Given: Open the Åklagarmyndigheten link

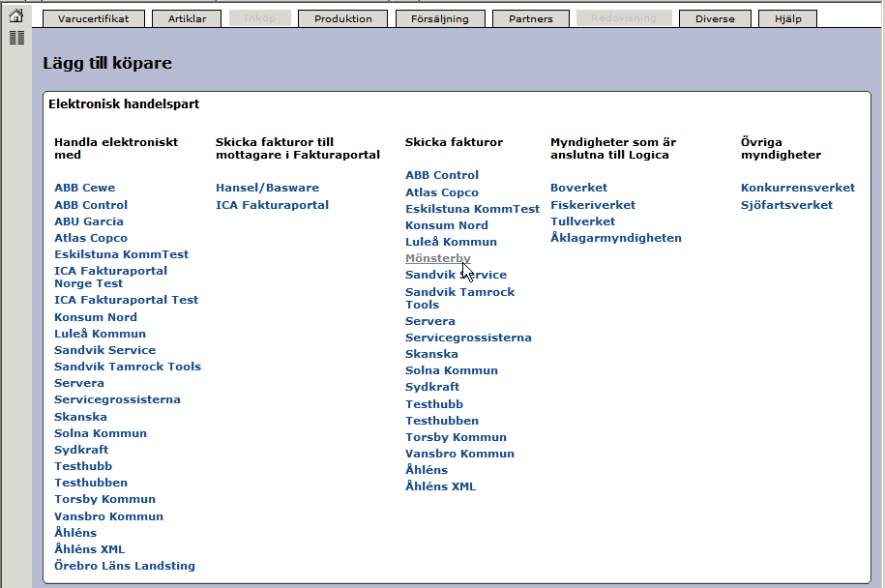Looking at the screenshot, I should (x=616, y=238).
